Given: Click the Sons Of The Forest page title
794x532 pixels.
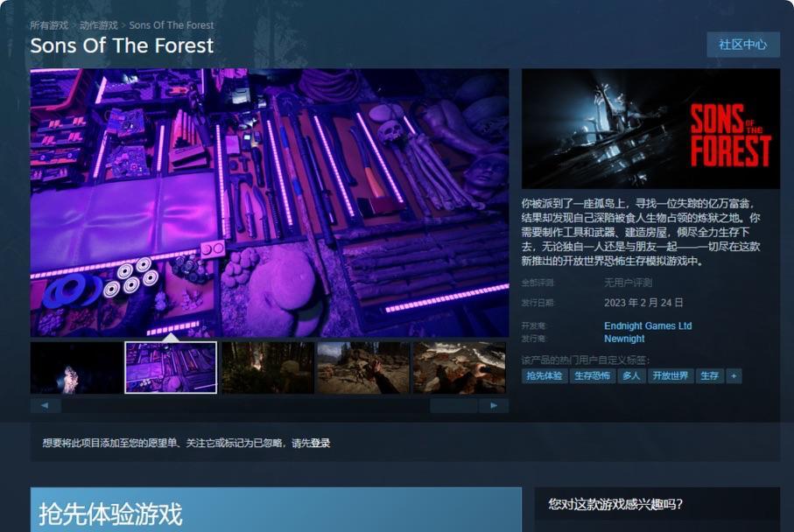Looking at the screenshot, I should 122,45.
